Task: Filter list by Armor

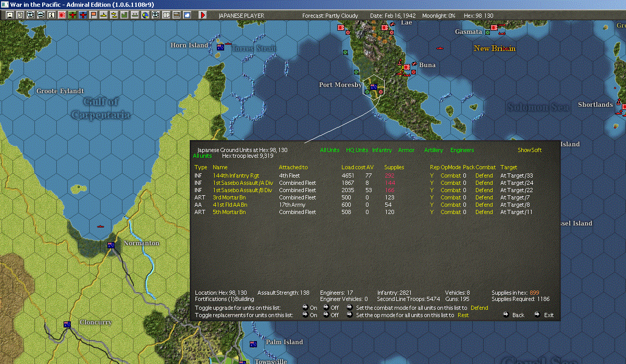Action: (407, 150)
